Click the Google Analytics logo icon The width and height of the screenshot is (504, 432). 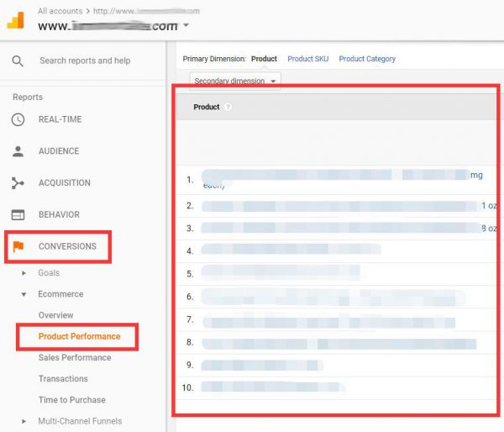coord(16,20)
